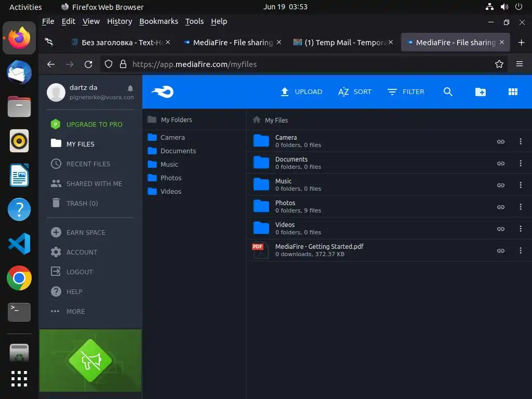This screenshot has height=399, width=532.
Task: Click MediaFire - Getting Started.pdf name
Action: pyautogui.click(x=320, y=246)
